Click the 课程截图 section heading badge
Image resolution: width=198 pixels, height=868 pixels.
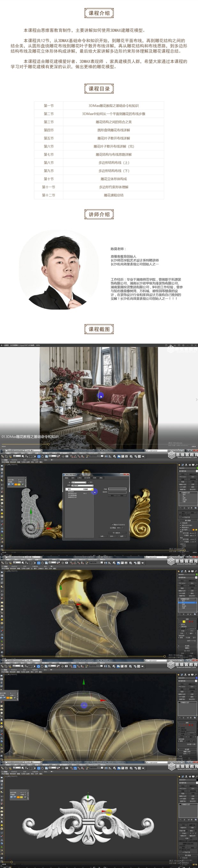click(99, 329)
